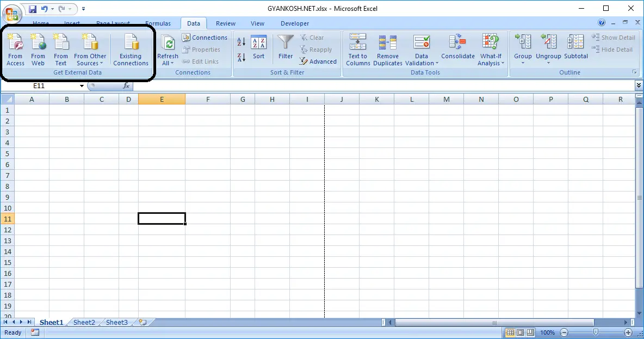Click the macro record status icon

pyautogui.click(x=35, y=332)
